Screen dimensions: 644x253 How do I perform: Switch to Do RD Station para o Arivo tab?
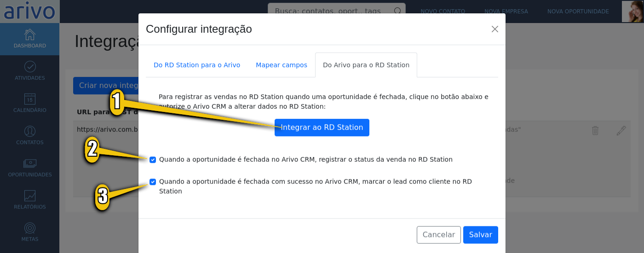coord(197,65)
